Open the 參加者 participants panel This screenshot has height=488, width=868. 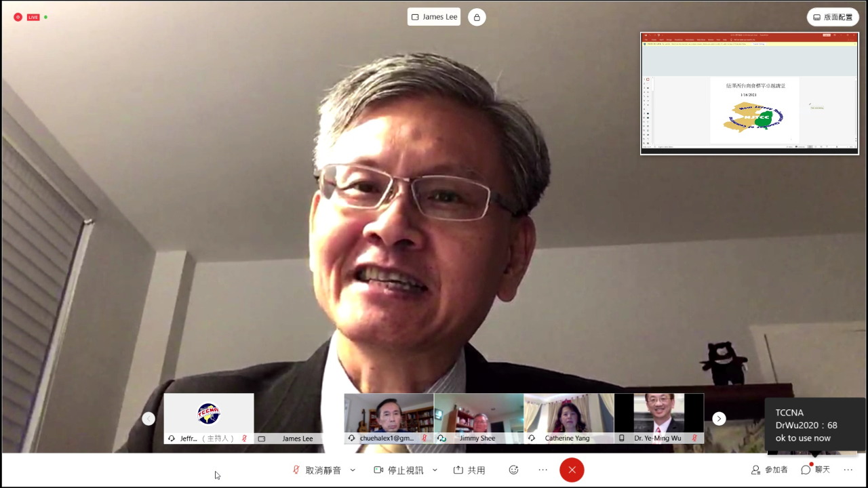769,470
